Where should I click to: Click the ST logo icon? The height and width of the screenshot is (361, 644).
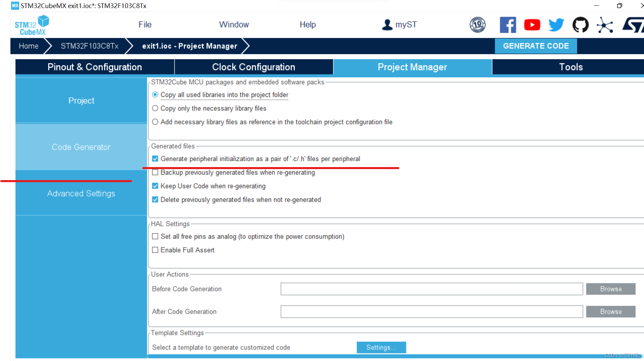(633, 25)
